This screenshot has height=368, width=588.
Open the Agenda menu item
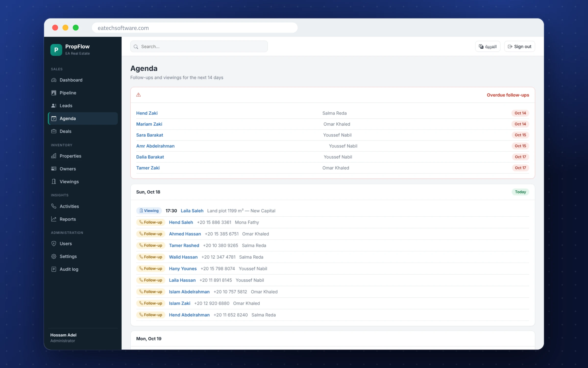pyautogui.click(x=83, y=118)
